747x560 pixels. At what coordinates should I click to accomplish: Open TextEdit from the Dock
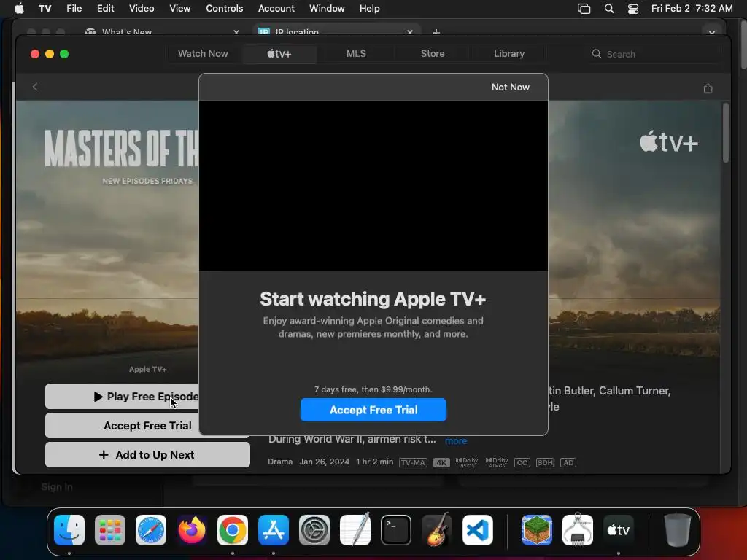pos(355,530)
